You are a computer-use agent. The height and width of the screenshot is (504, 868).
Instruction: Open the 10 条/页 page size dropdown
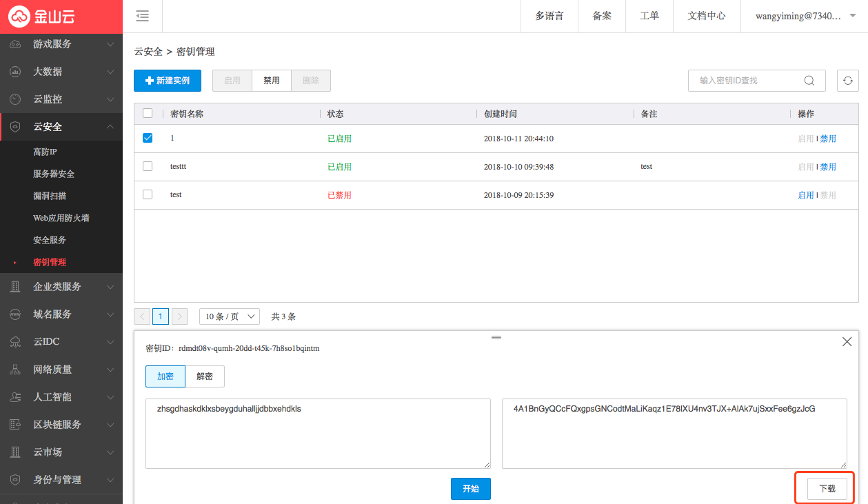(x=229, y=316)
